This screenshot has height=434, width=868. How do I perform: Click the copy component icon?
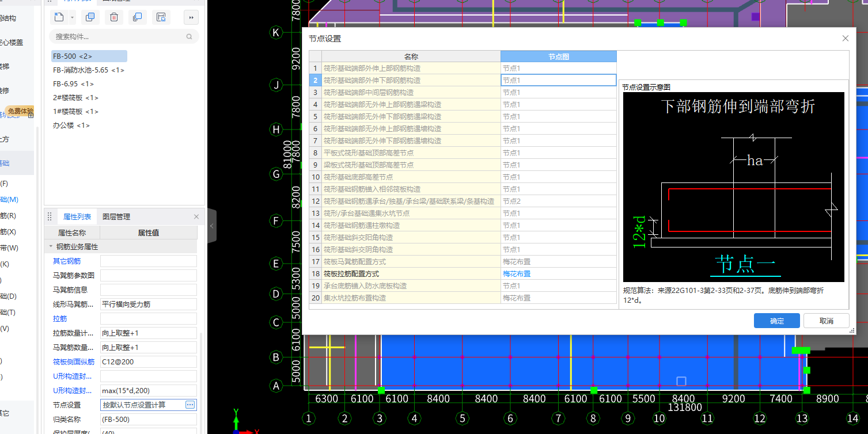point(89,17)
